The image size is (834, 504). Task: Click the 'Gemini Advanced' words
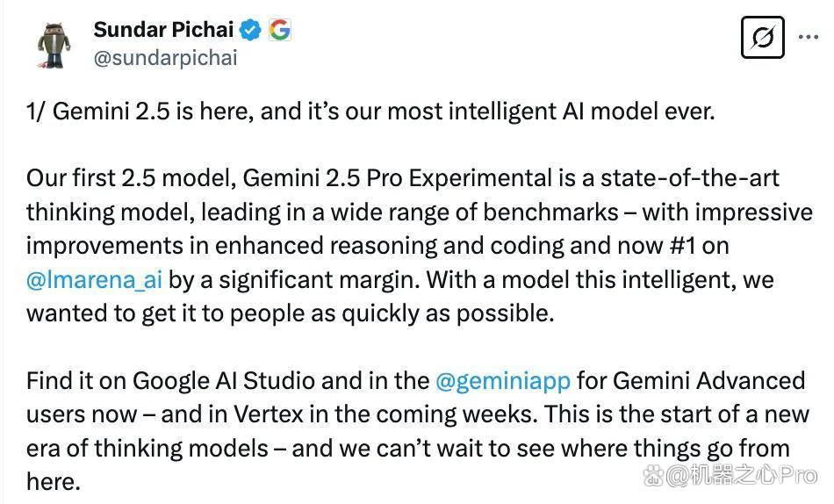coord(709,381)
